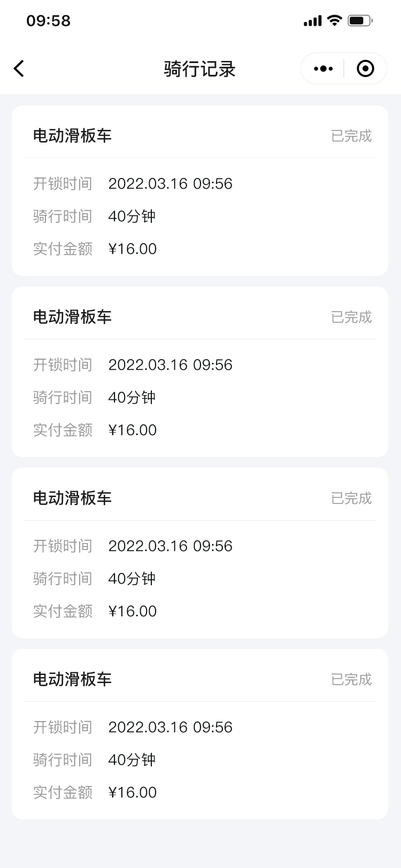
Task: Tap 已完成 status on first record
Action: pos(351,136)
